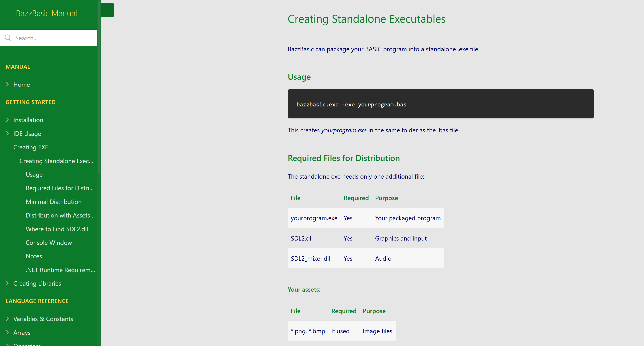This screenshot has height=346, width=644.
Task: Expand the Installation chevron arrow
Action: tap(8, 120)
